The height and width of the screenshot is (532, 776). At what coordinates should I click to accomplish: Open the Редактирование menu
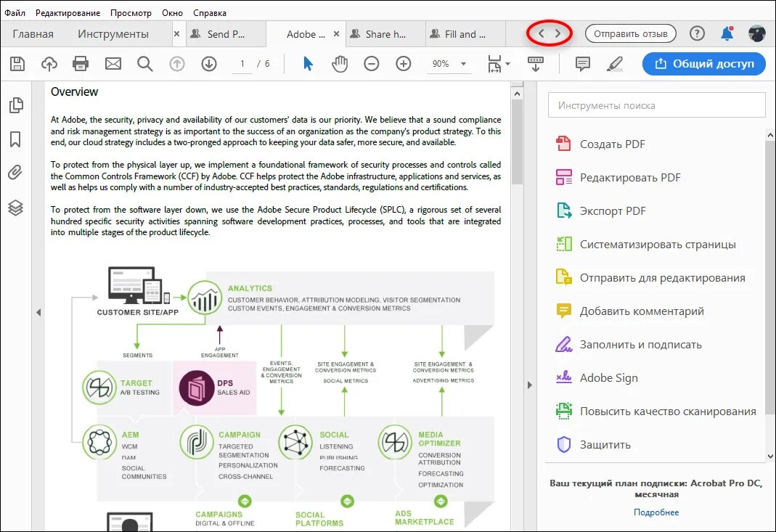pos(68,13)
